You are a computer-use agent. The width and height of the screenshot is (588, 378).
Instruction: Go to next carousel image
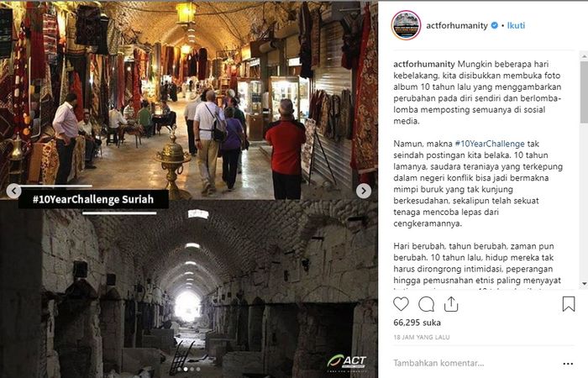click(364, 191)
